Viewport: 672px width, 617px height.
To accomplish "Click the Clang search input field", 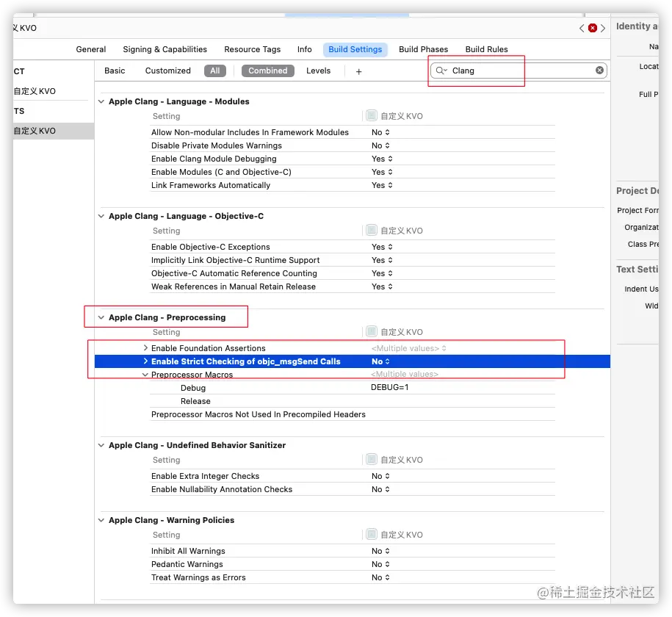I will point(519,71).
